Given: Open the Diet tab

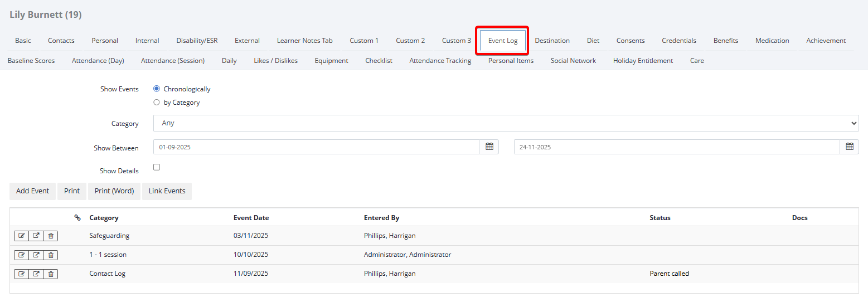Looking at the screenshot, I should pyautogui.click(x=593, y=41).
